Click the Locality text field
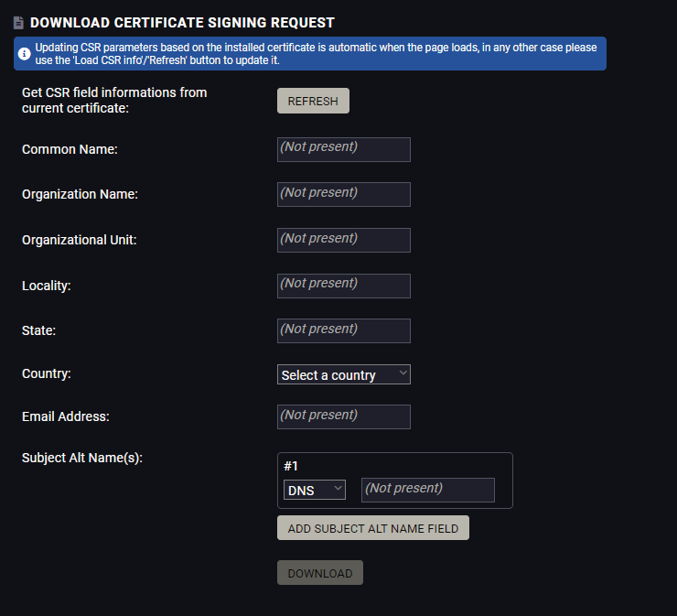 pos(343,286)
